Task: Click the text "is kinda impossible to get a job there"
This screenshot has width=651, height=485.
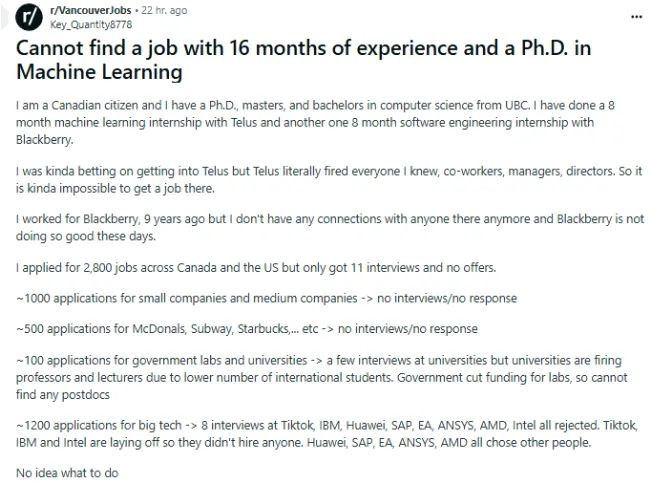Action: tap(120, 188)
